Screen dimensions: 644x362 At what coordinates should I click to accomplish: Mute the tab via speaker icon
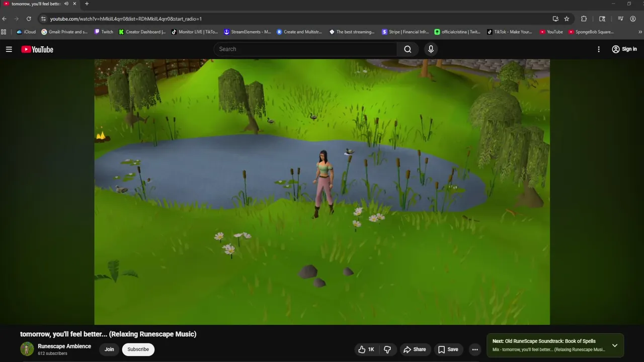point(66,4)
